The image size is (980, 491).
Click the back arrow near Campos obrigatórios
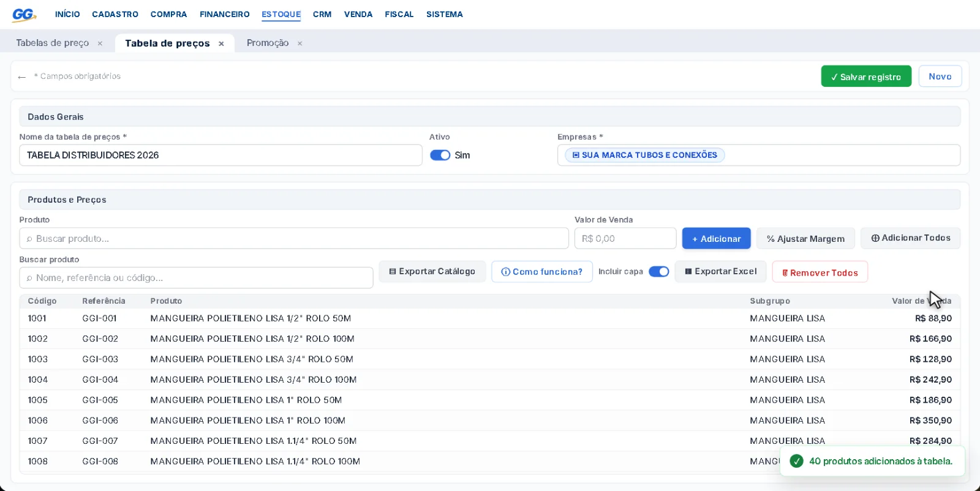[22, 77]
